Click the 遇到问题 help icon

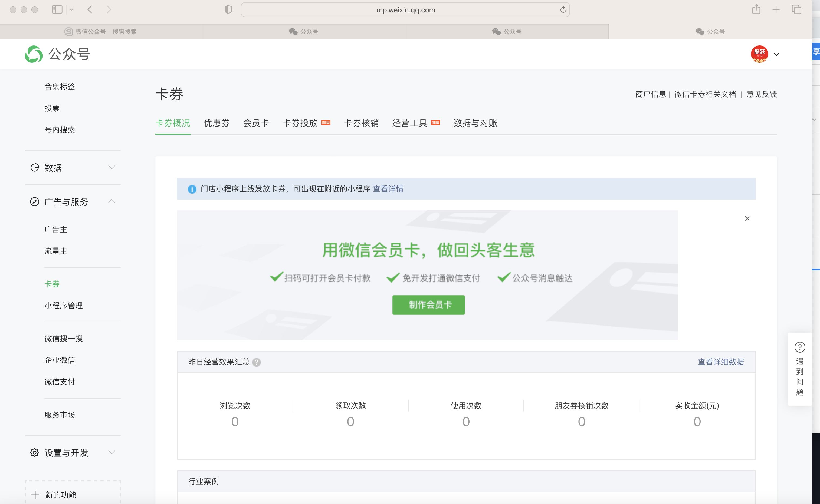(800, 347)
